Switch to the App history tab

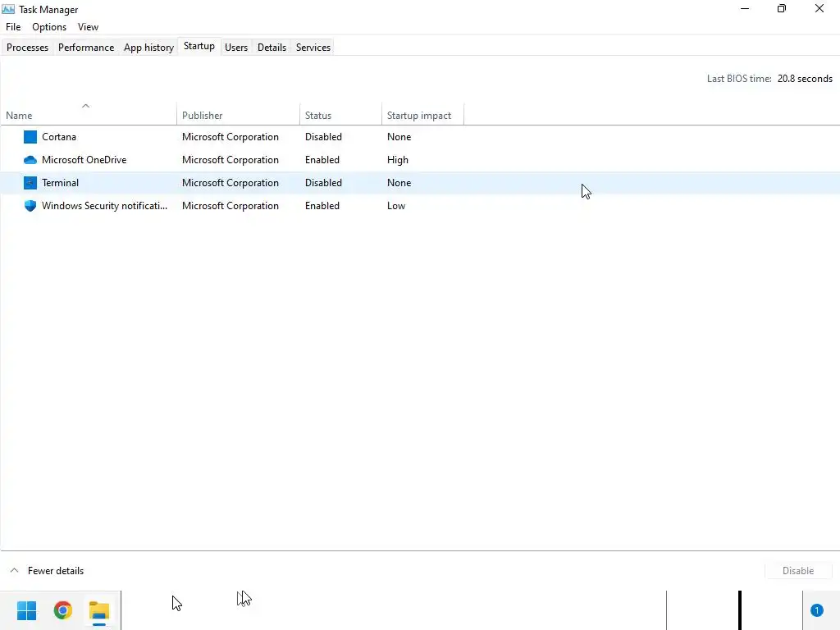(149, 47)
